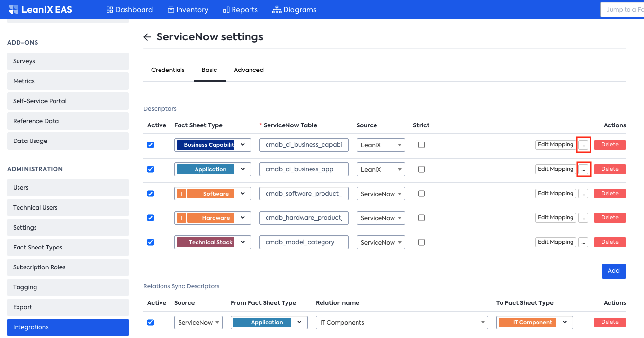
Task: Change Source dropdown for Hardware row
Action: pos(381,218)
